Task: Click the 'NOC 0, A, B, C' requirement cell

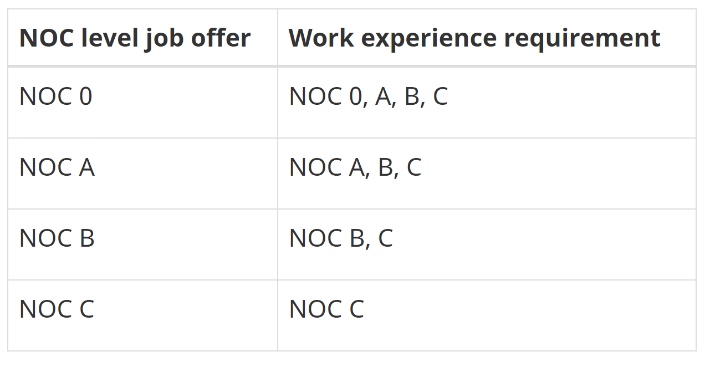Action: 487,103
